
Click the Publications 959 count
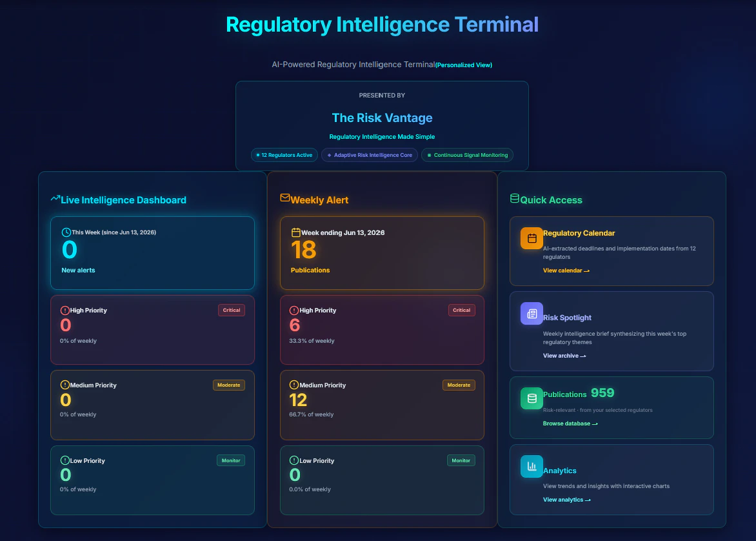(x=602, y=393)
